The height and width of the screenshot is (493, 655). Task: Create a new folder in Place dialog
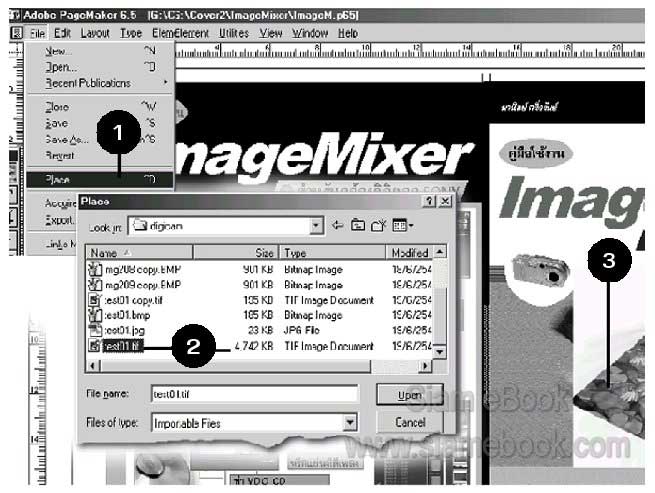click(x=378, y=226)
